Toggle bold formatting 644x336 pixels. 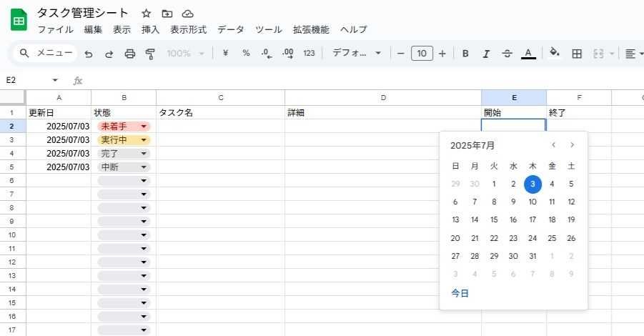[x=465, y=54]
